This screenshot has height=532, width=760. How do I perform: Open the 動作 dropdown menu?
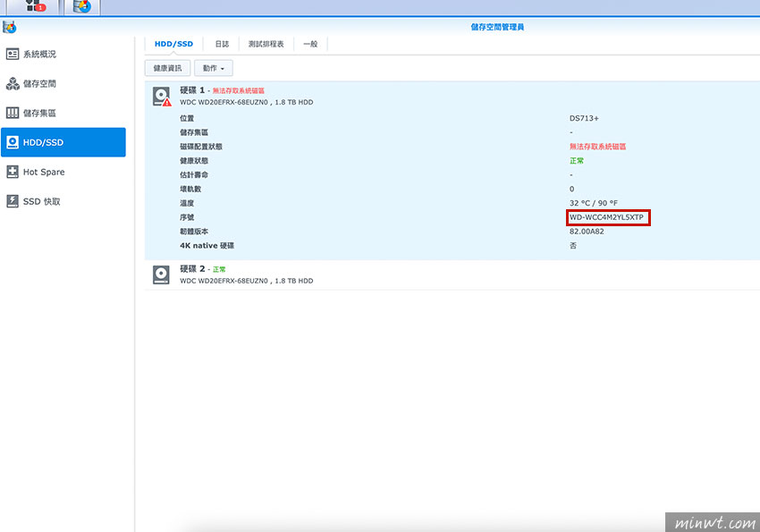tap(215, 67)
